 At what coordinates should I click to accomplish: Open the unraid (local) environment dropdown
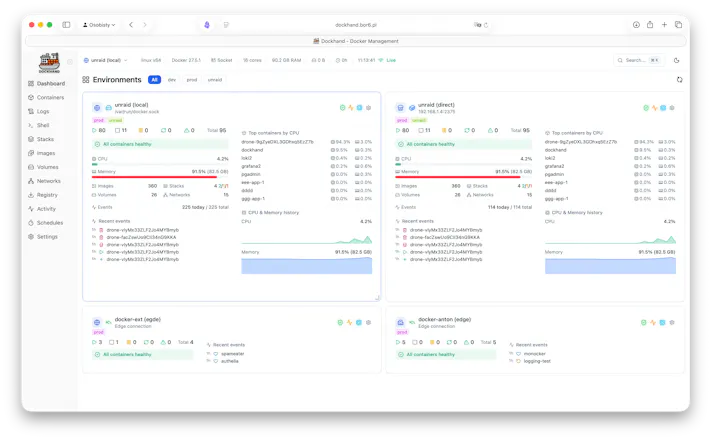106,60
